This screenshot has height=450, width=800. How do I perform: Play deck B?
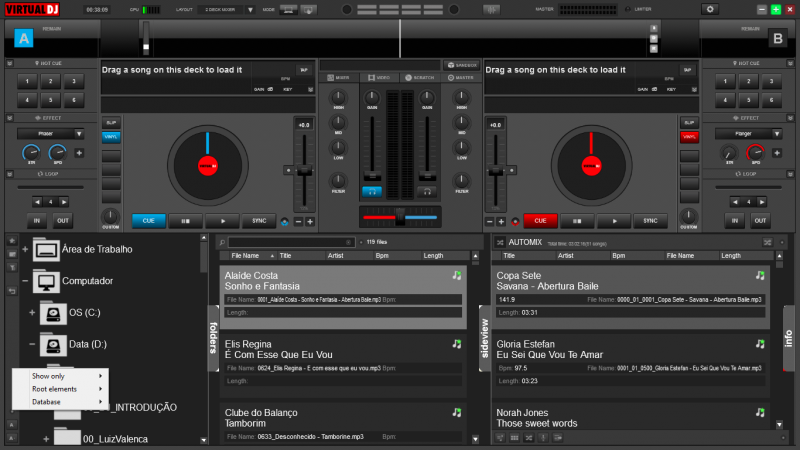[x=614, y=221]
